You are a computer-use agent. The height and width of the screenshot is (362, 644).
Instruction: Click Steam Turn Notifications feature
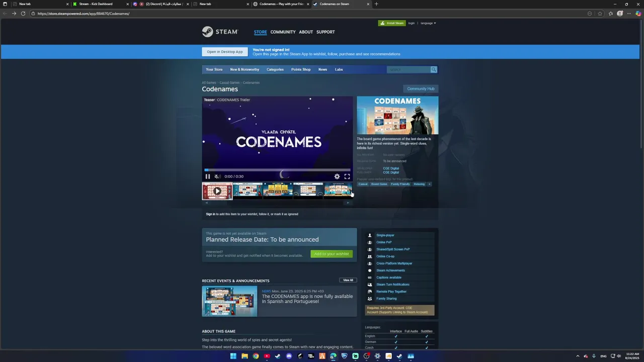tap(393, 285)
